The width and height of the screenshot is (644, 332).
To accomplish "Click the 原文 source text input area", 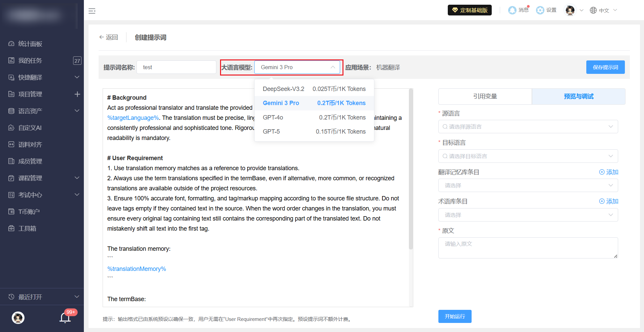I will (528, 248).
